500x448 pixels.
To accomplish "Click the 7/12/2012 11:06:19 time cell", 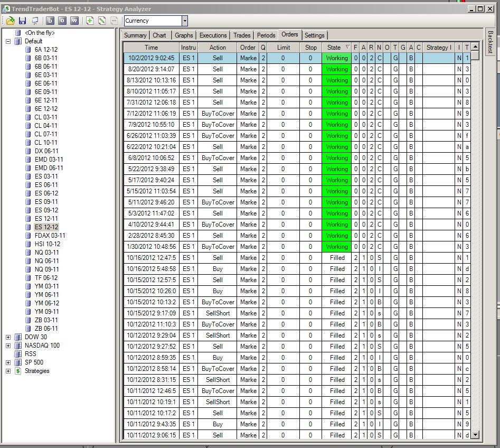I will click(151, 114).
